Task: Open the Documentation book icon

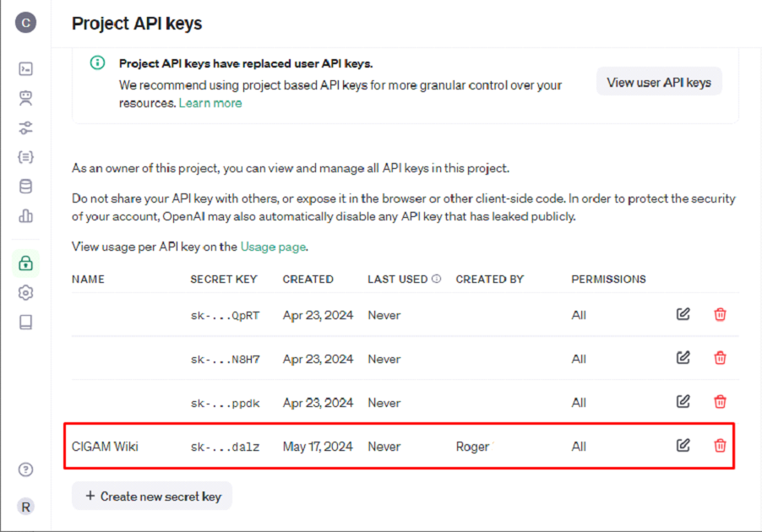Action: point(25,322)
